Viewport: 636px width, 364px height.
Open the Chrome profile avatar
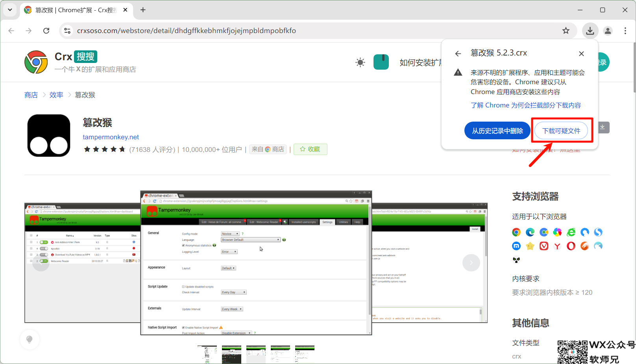[x=608, y=31]
